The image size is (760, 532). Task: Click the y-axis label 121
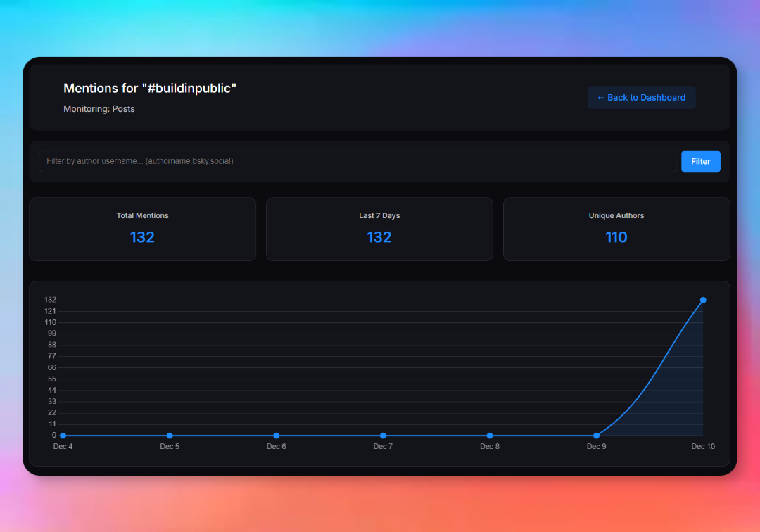tap(50, 311)
